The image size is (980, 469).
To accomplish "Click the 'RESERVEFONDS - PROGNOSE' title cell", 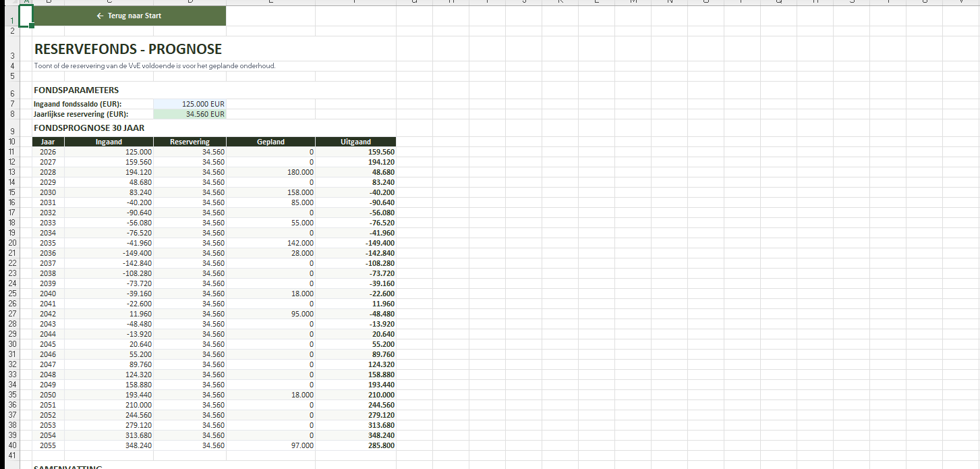I will coord(128,49).
